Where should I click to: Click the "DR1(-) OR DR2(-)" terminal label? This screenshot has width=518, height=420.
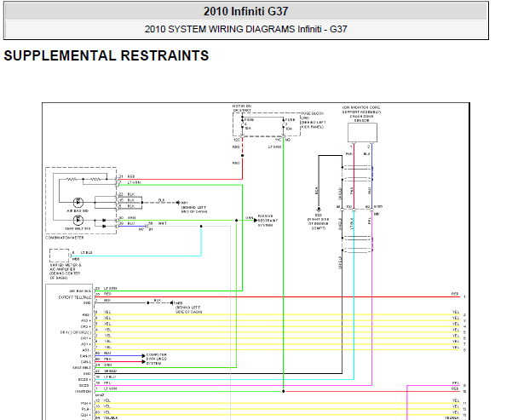click(x=75, y=332)
